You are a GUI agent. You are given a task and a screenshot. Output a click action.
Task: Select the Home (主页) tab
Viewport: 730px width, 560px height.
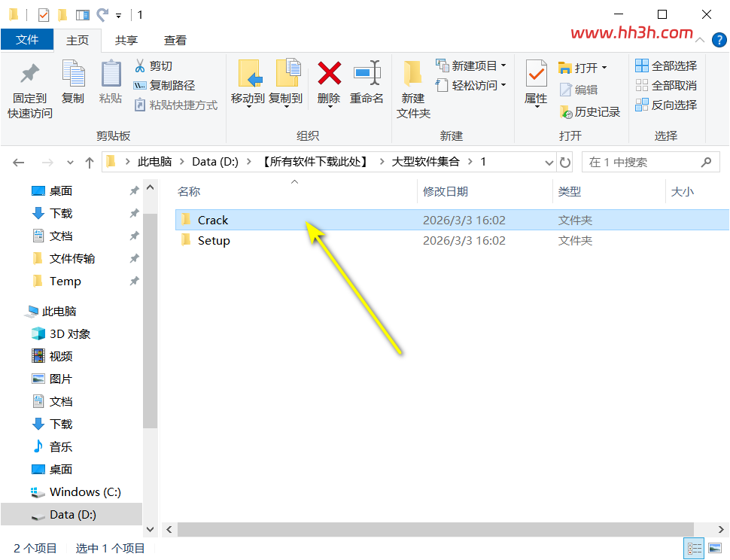(x=78, y=40)
